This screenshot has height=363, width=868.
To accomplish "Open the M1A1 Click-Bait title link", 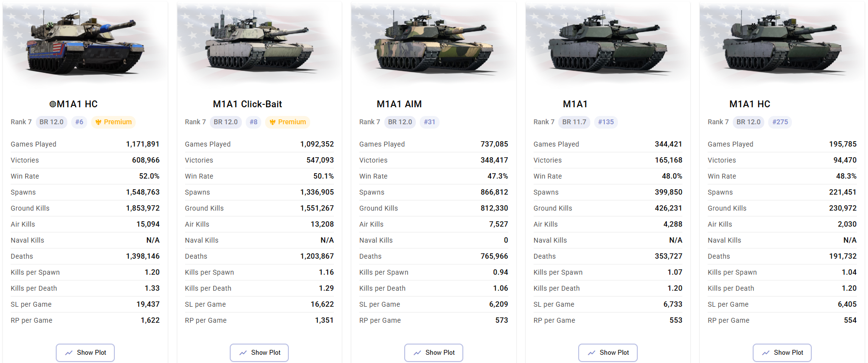I will tap(247, 104).
